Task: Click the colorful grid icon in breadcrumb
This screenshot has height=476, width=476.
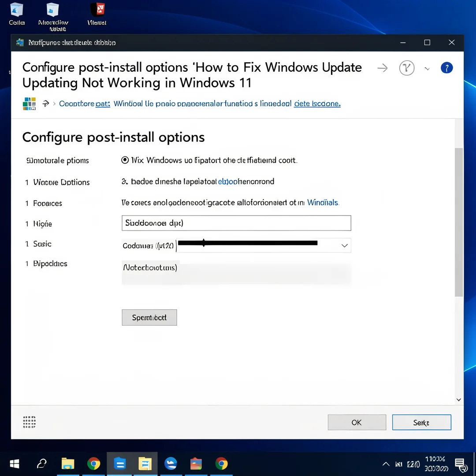Action: point(30,104)
